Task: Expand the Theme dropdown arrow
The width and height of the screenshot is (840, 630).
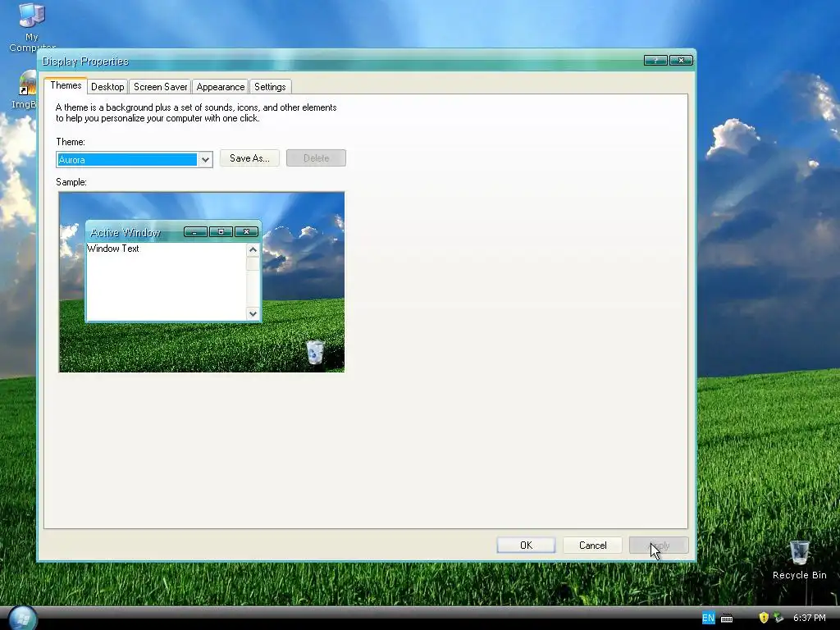Action: pos(205,160)
